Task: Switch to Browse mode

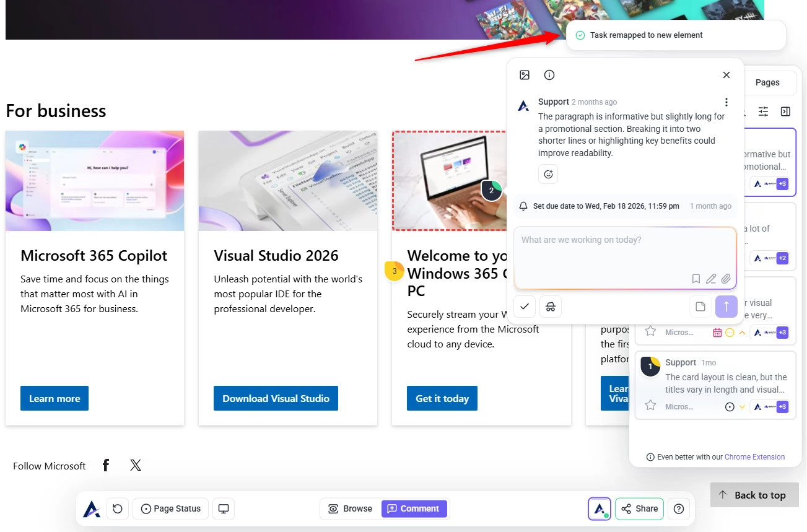Action: 350,508
